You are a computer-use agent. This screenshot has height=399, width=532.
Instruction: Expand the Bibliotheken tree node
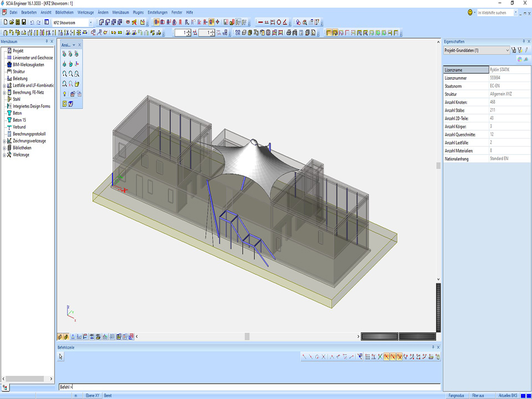point(4,148)
